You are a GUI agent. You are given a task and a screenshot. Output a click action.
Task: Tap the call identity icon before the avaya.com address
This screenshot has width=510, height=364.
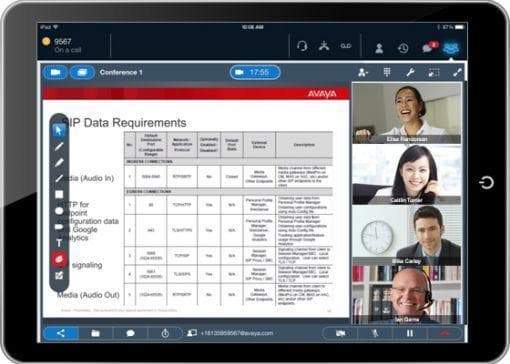(192, 333)
